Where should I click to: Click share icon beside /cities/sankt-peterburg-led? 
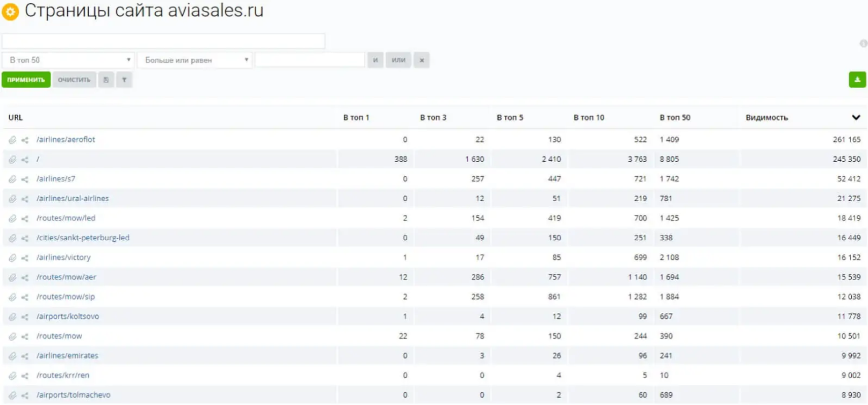coord(25,238)
